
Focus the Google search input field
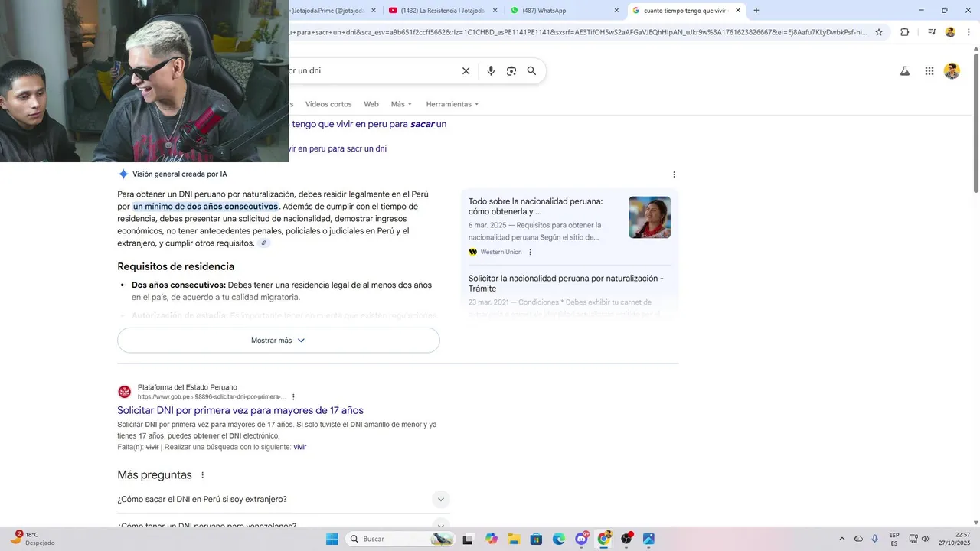pos(371,71)
